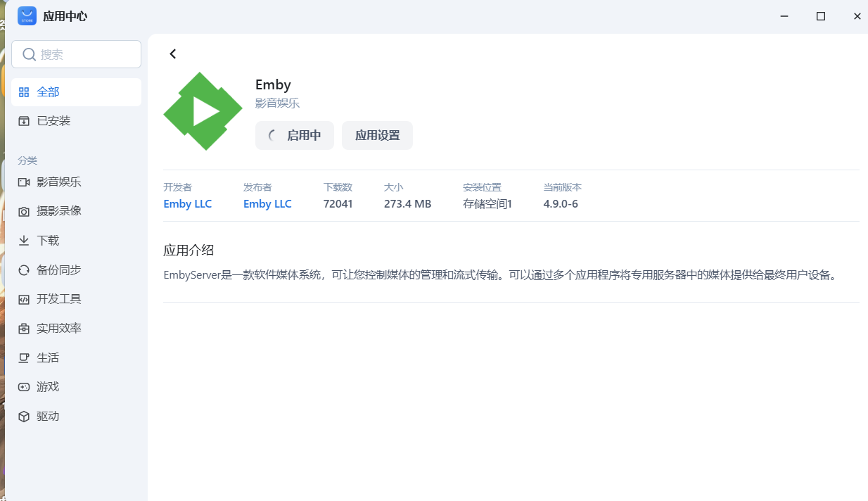This screenshot has width=868, height=501.
Task: Open the 开发工具 category
Action: coord(77,299)
